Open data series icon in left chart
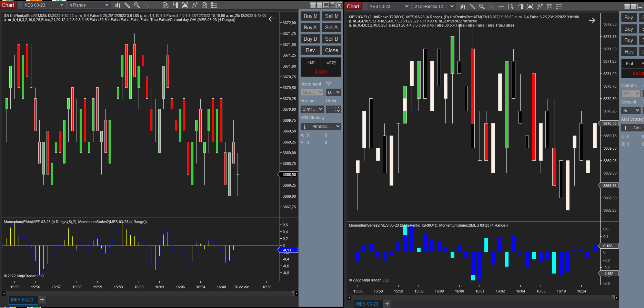The width and height of the screenshot is (644, 308). [185, 5]
